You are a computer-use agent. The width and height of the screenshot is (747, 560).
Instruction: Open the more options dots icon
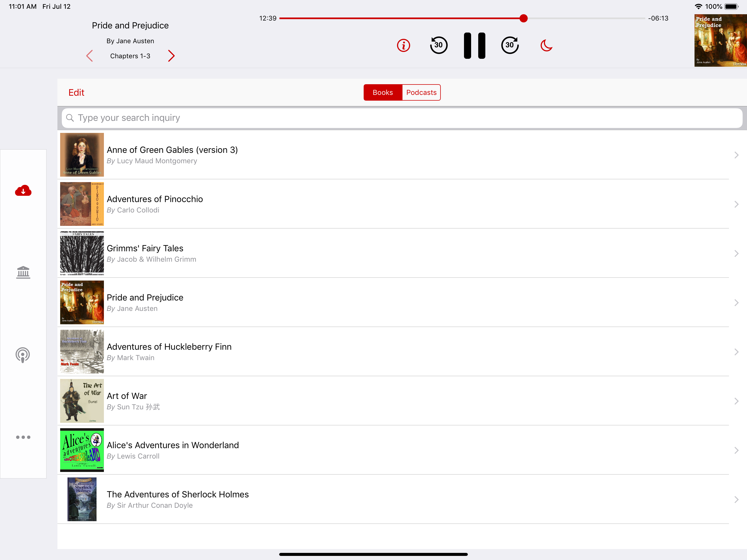pyautogui.click(x=23, y=437)
